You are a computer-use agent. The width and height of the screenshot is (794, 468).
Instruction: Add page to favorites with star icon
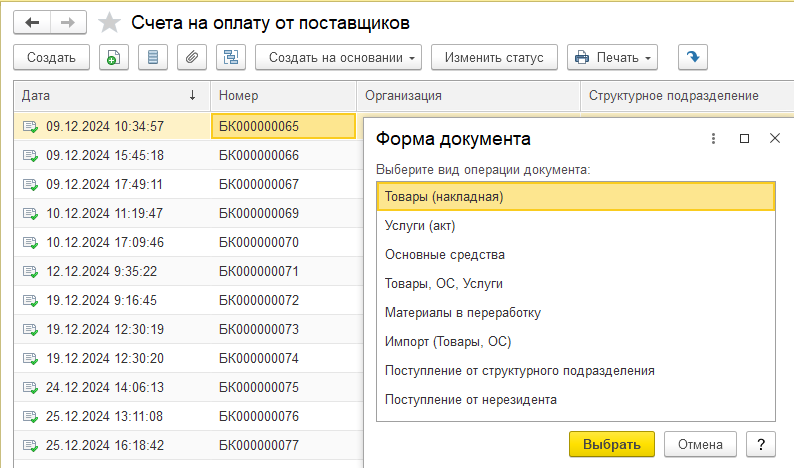(x=110, y=22)
